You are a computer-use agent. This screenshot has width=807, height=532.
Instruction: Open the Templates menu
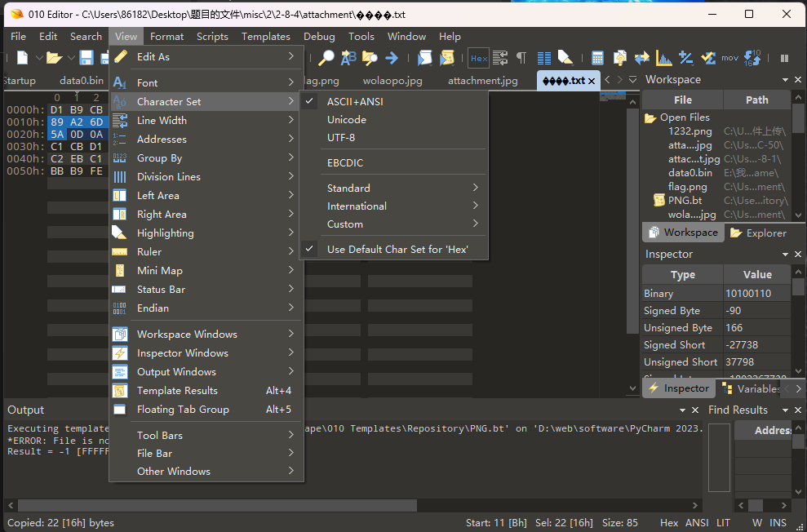point(266,37)
